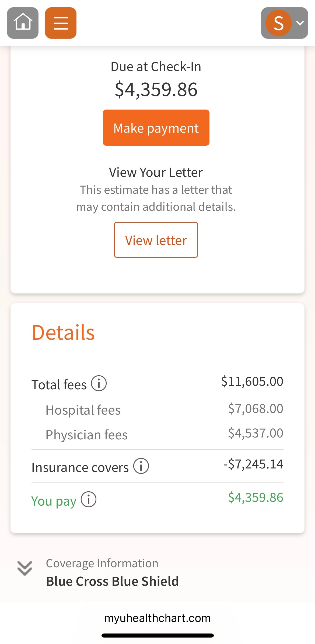Viewport: 315px width, 644px height.
Task: Tap the iOS home indicator bar
Action: pyautogui.click(x=157, y=636)
